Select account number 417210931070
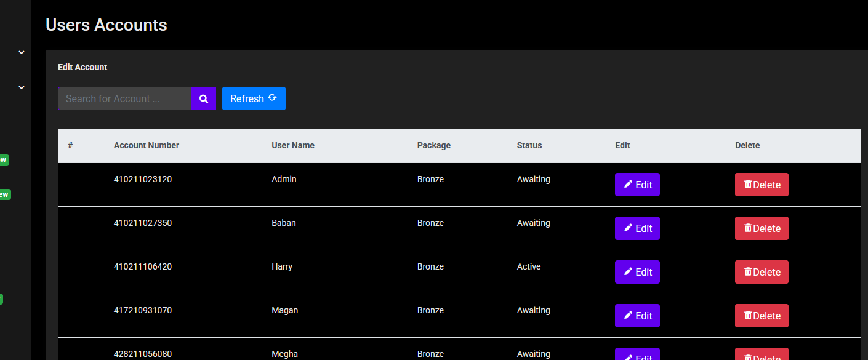This screenshot has height=360, width=868. point(143,310)
